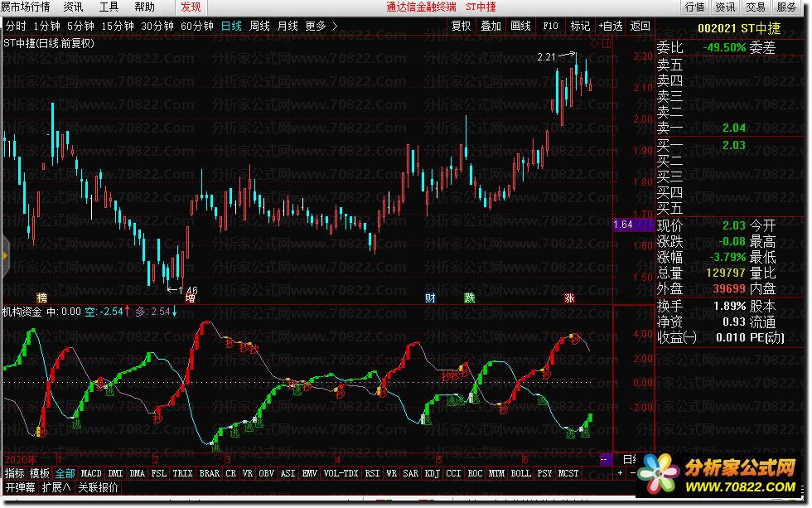The image size is (812, 508).
Task: Switch to the 周线 weekly chart
Action: (259, 26)
